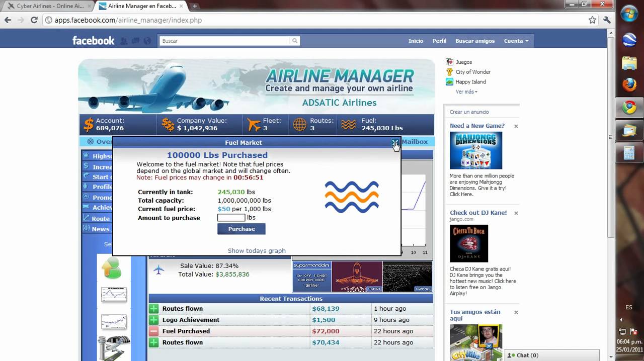Click the large fuel waves logo in popup
This screenshot has width=644, height=361.
[352, 197]
